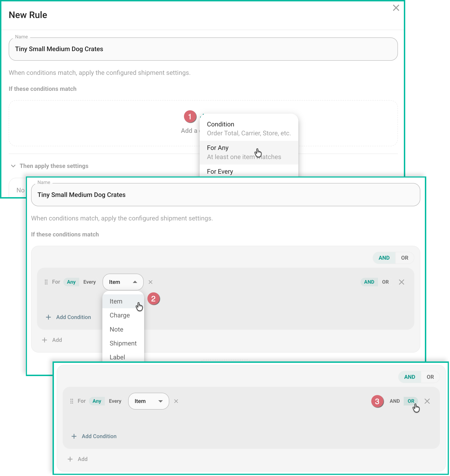Grab the drag handle in the bottom panel row
The height and width of the screenshot is (476, 450).
72,402
